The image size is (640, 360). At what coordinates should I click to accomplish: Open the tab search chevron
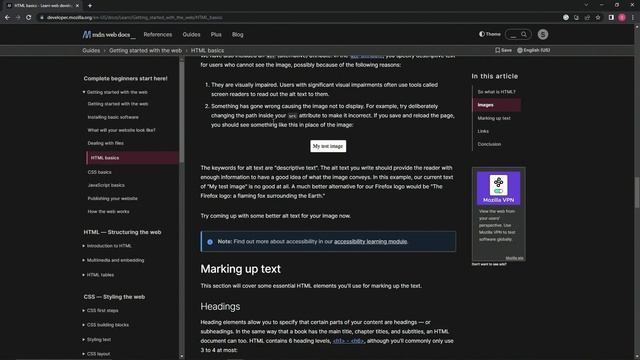586,5
